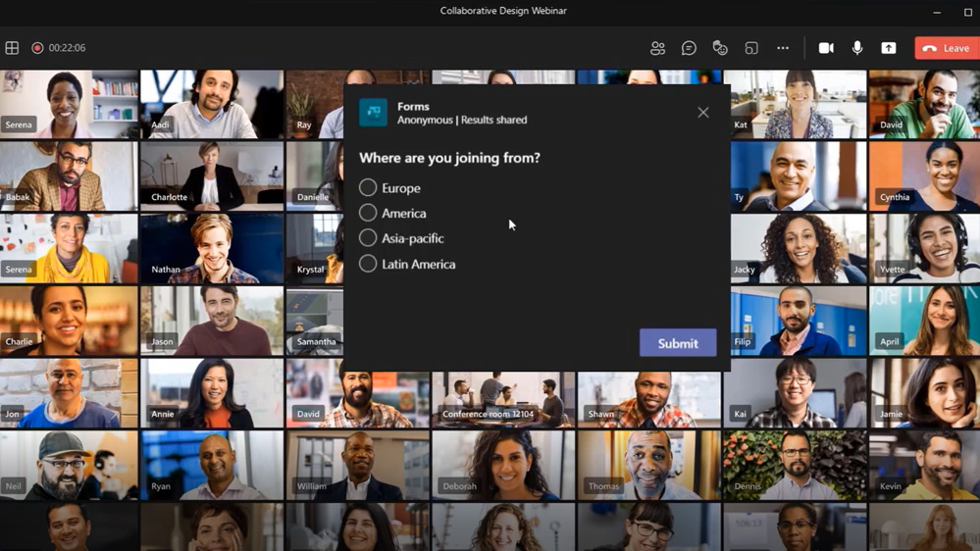This screenshot has height=551, width=980.
Task: Minimize the webinar window
Action: pyautogui.click(x=937, y=12)
